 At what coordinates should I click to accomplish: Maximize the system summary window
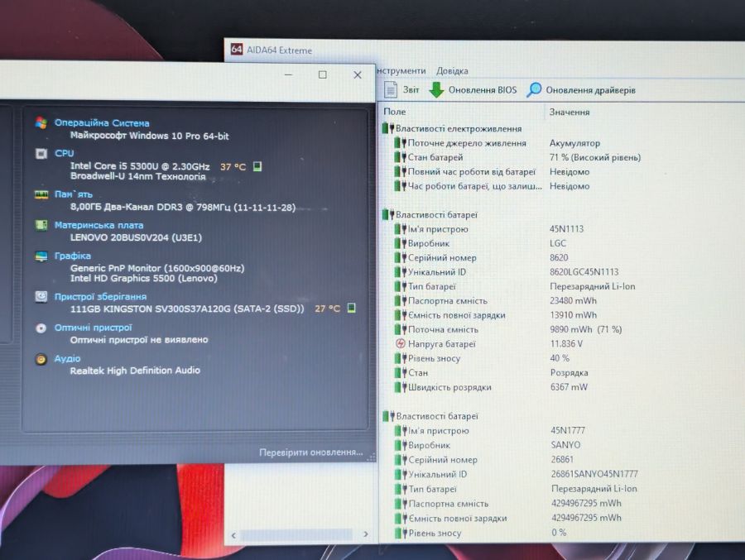tap(323, 74)
